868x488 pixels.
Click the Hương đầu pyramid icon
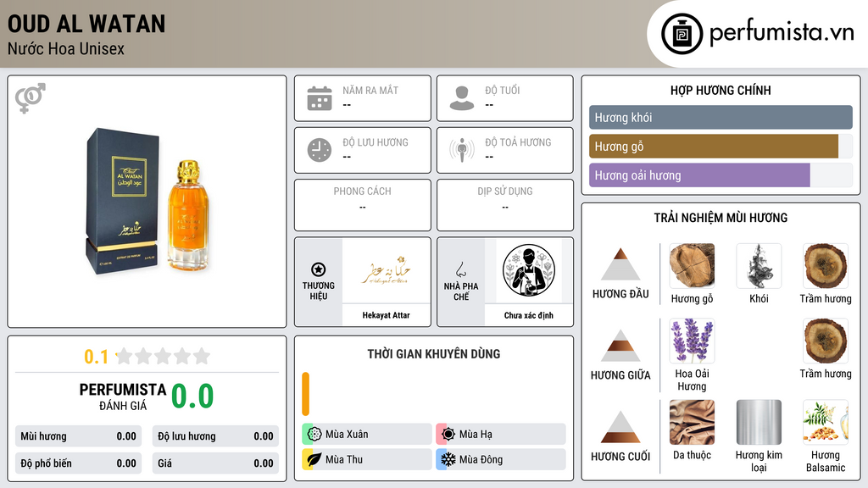(620, 264)
